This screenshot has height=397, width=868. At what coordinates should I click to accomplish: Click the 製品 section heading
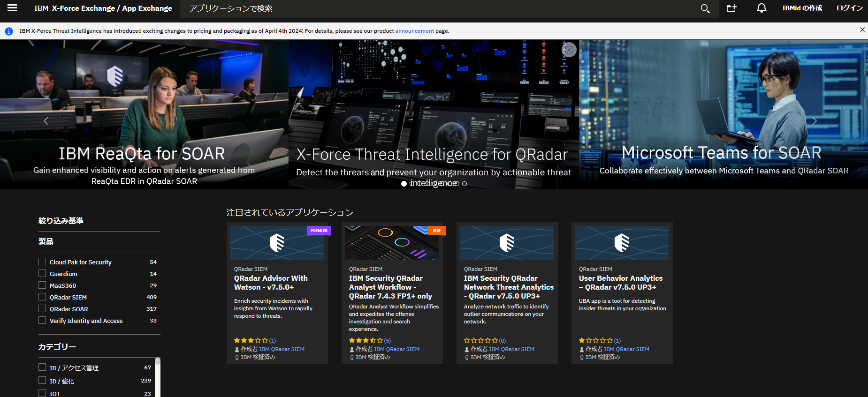pos(46,241)
